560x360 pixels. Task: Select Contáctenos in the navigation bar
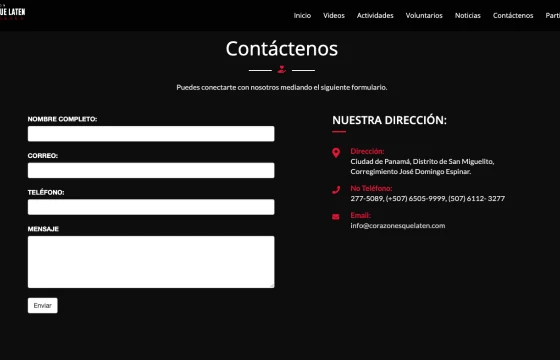click(513, 15)
